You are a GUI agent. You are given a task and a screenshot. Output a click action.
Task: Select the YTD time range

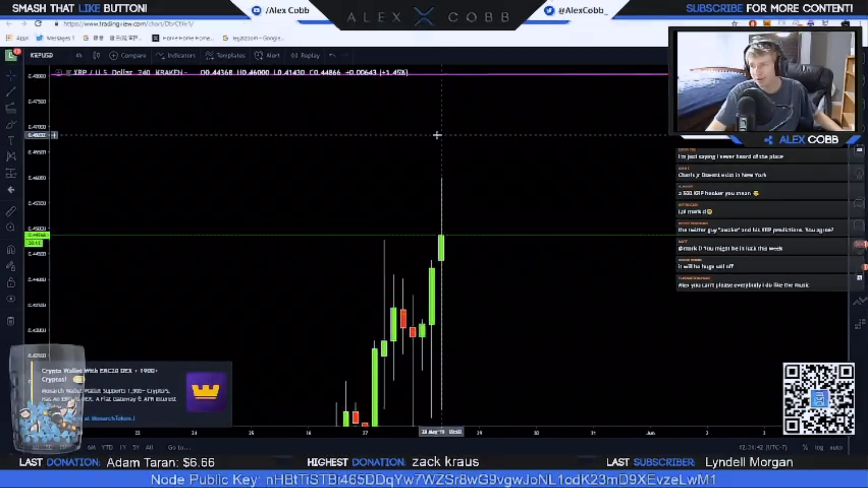click(107, 447)
